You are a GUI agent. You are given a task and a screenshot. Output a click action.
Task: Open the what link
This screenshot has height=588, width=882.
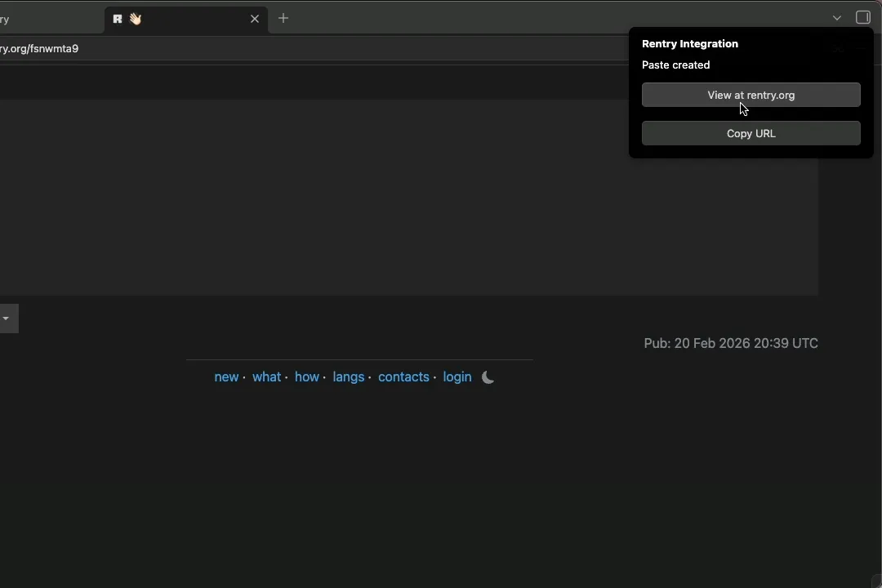tap(266, 377)
